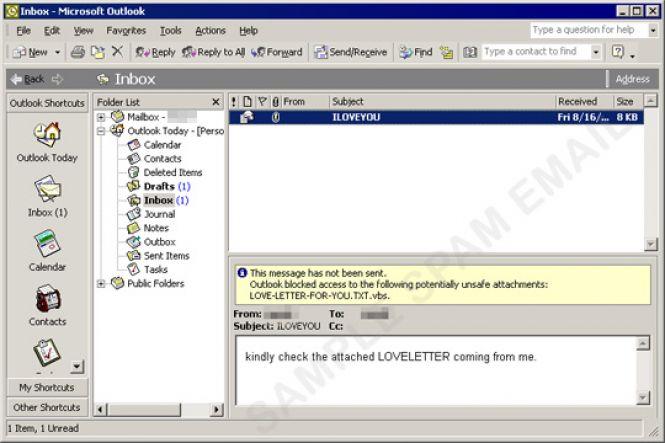Select the Tasks folder in tree
Screen dimensions: 665x443
click(x=156, y=270)
